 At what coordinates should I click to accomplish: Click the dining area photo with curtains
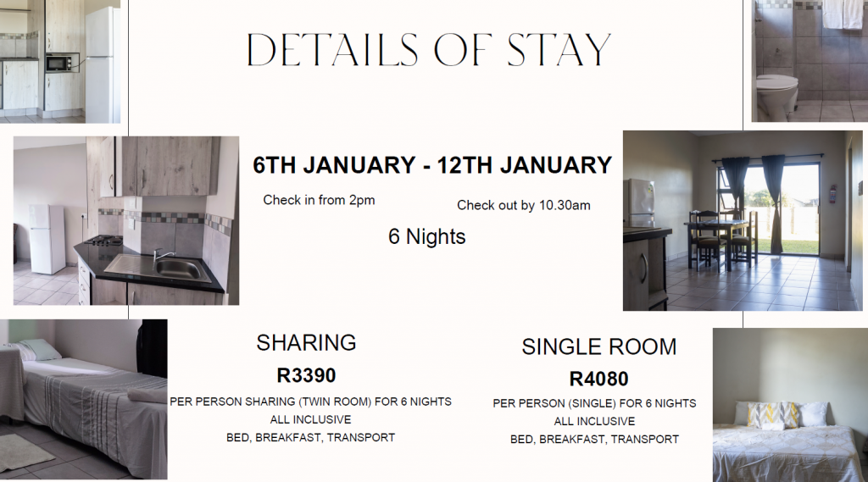pos(743,221)
